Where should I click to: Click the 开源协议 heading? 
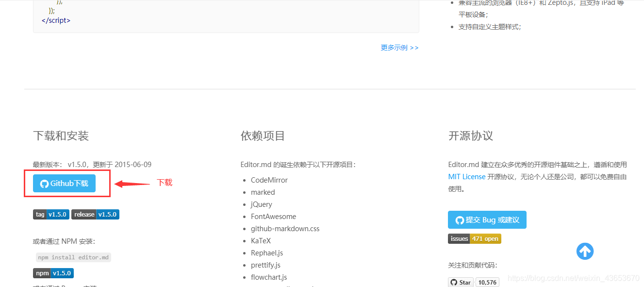coord(471,135)
